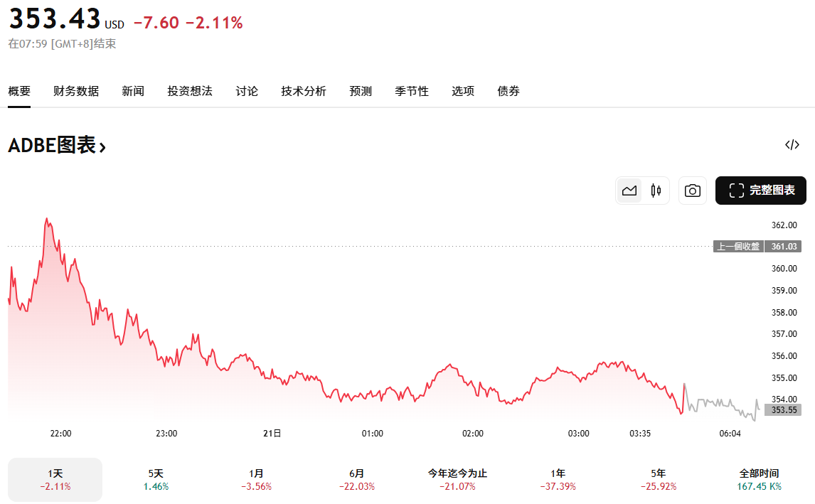This screenshot has height=504, width=815.
Task: Click the 02:00 time axis label
Action: pos(473,434)
